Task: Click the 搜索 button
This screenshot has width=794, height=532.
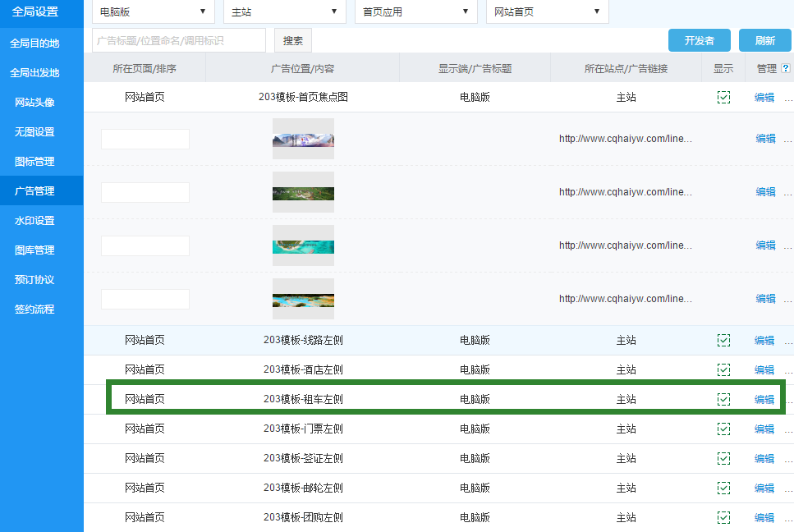Action: [x=293, y=40]
